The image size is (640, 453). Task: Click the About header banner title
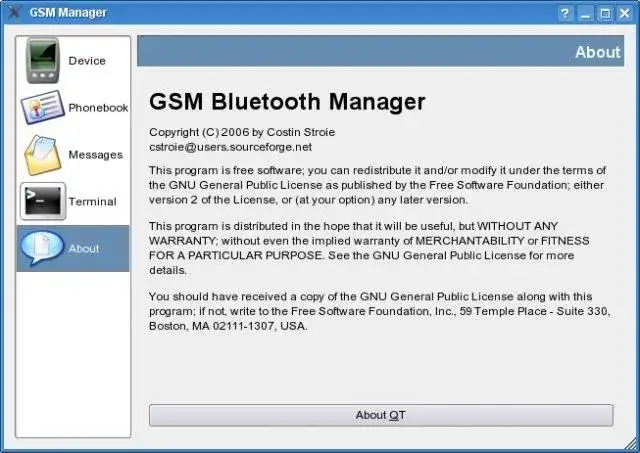click(x=598, y=52)
